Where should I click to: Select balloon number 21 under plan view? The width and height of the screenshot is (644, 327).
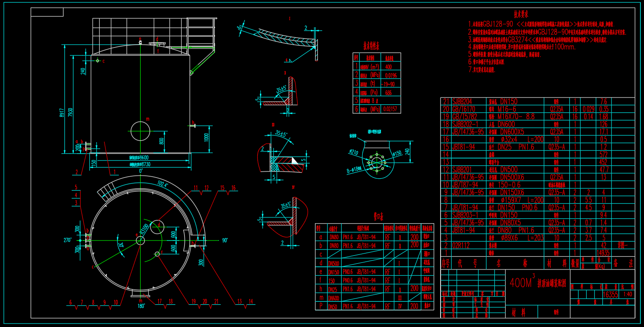[x=215, y=302]
